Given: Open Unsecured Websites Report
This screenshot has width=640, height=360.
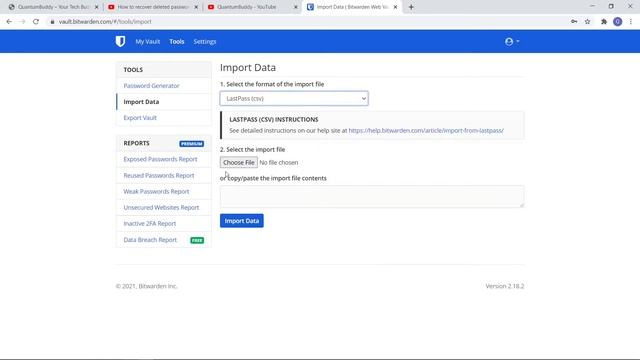Looking at the screenshot, I should point(161,207).
